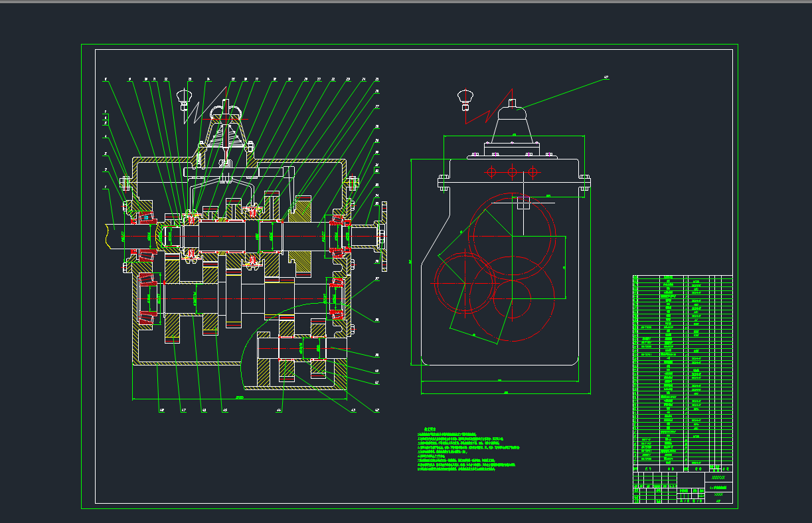Pick part balloon number 47
This screenshot has height=523, width=812.
pyautogui.click(x=183, y=410)
